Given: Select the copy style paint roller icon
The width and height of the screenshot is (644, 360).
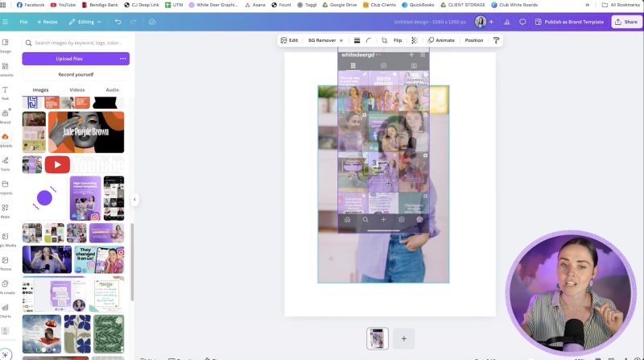Looking at the screenshot, I should [x=496, y=40].
